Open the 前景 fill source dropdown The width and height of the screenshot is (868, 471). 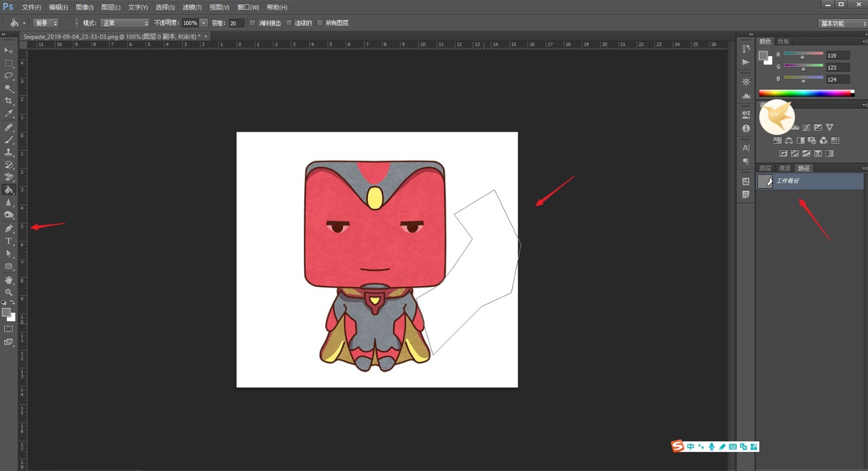coord(46,23)
